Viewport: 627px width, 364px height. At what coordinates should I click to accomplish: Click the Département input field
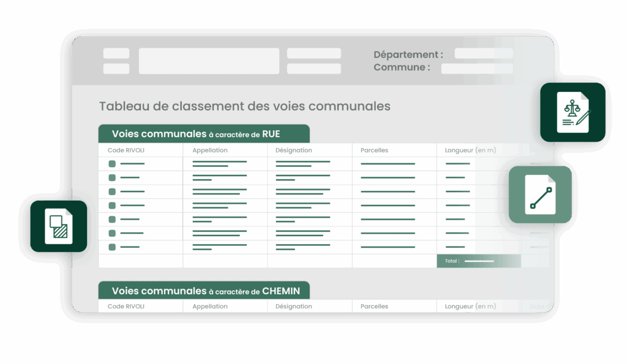[483, 54]
